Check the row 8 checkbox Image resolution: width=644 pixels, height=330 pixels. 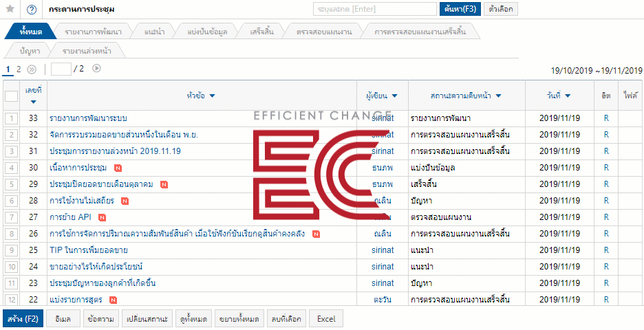[12, 234]
